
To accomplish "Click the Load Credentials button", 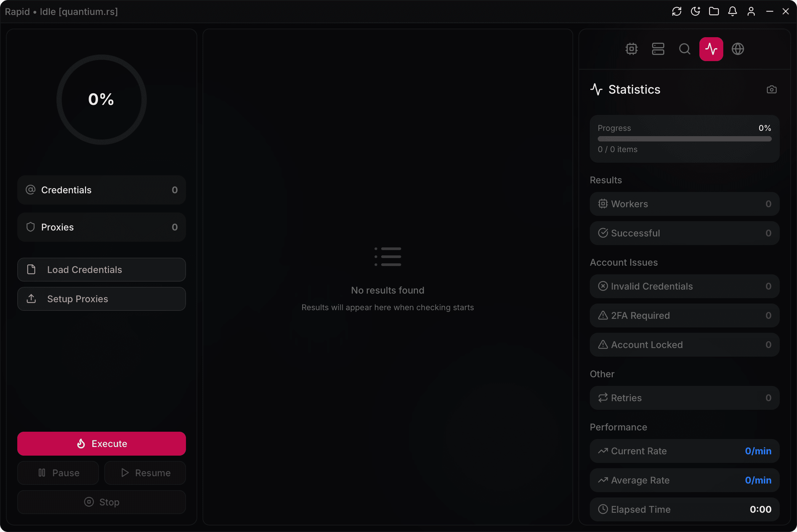I will pyautogui.click(x=101, y=270).
